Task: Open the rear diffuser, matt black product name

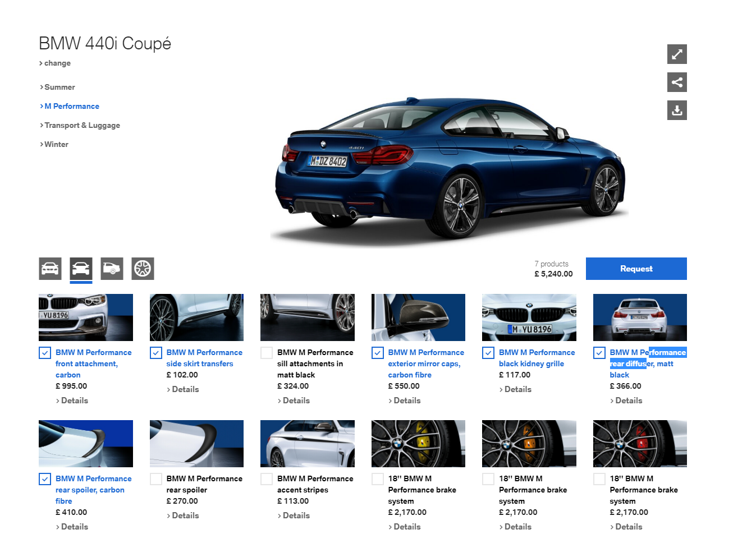Action: 648,363
